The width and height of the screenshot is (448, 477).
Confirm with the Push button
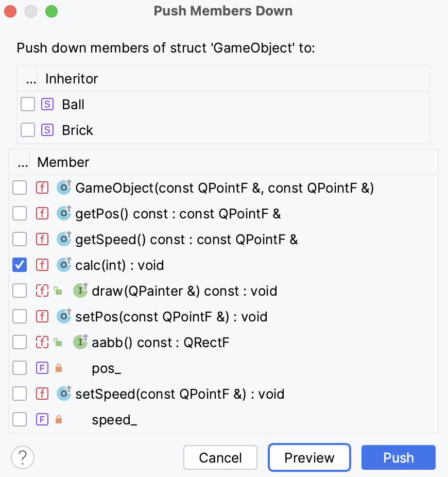coord(398,457)
